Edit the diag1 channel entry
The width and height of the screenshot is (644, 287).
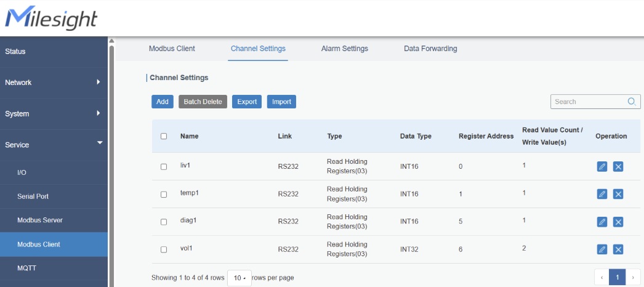tap(602, 222)
